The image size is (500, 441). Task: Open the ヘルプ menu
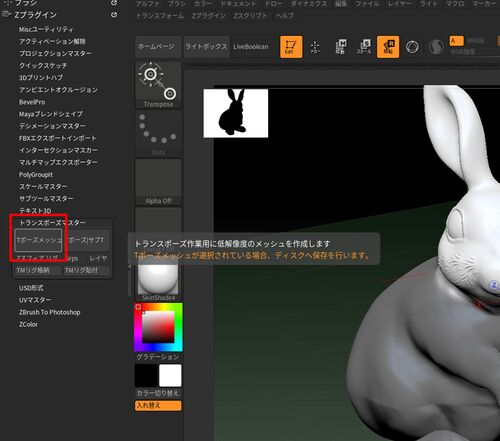285,16
